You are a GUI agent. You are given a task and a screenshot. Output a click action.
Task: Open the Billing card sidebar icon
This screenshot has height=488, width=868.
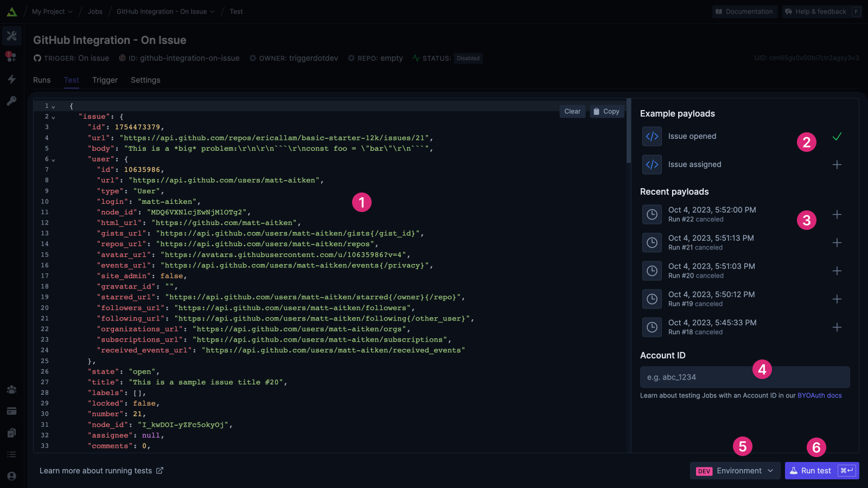[x=11, y=411]
